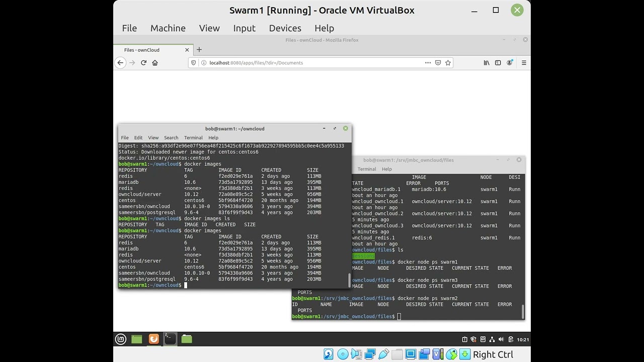644x362 pixels.
Task: Click VirtualBox optical drive status icon
Action: point(343,354)
